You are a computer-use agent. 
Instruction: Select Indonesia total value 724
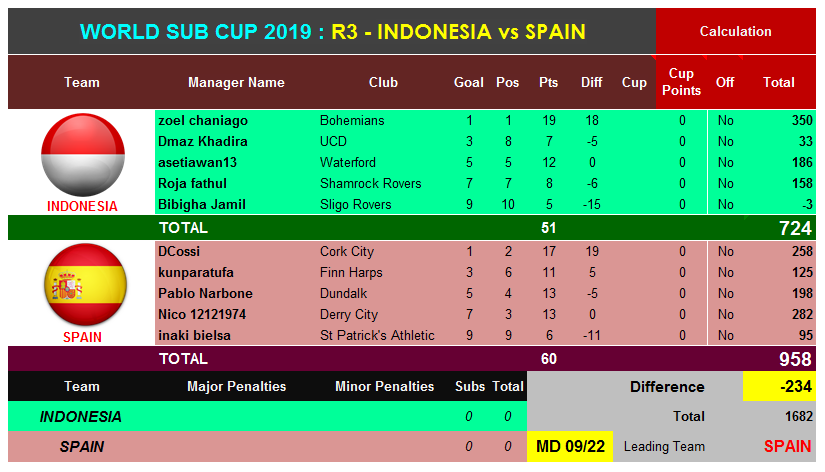(795, 228)
